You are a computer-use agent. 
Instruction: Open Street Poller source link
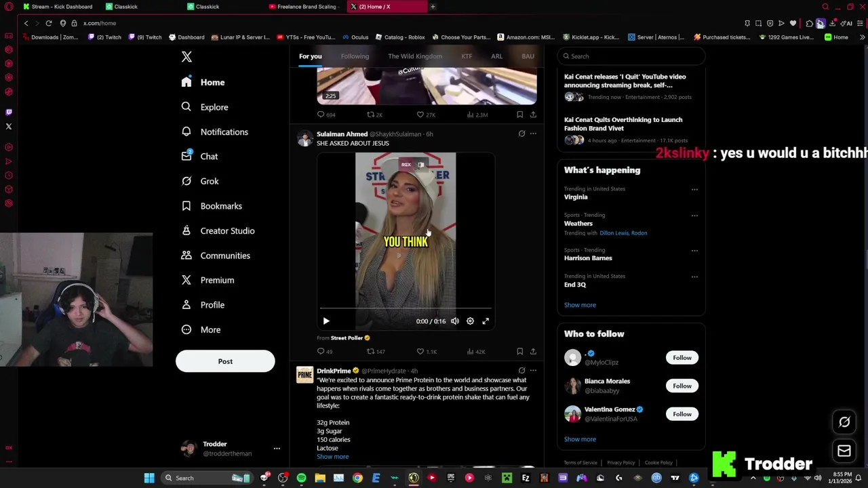click(347, 338)
